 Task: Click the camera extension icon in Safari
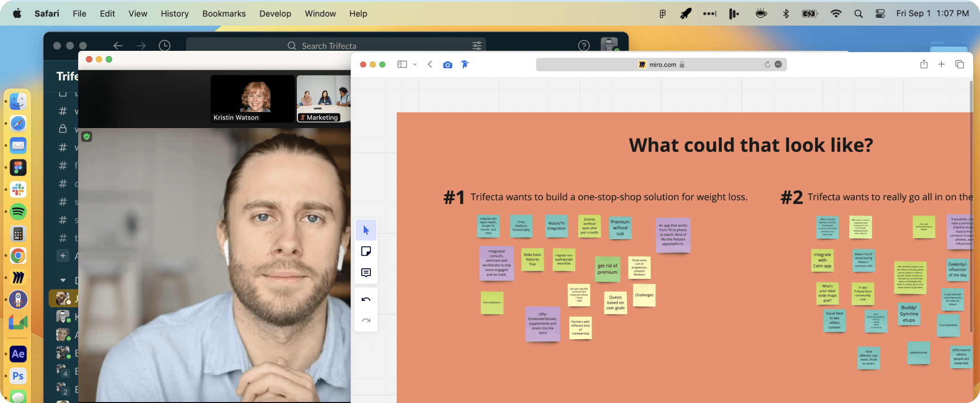448,64
